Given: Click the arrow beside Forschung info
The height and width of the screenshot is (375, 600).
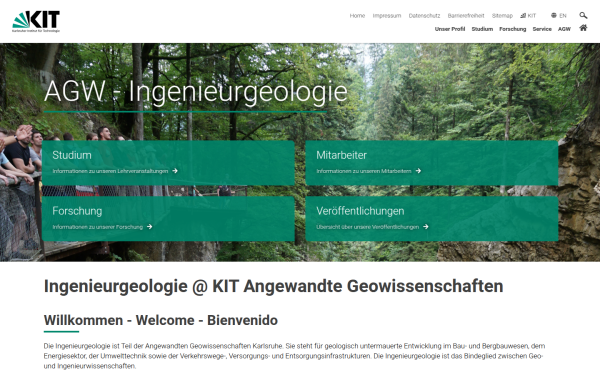Looking at the screenshot, I should tap(149, 227).
